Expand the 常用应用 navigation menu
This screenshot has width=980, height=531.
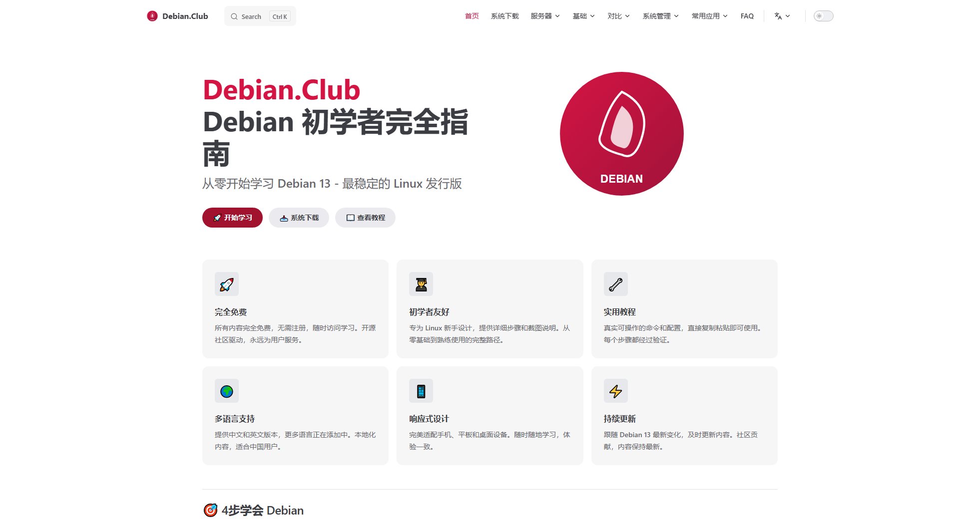click(710, 16)
